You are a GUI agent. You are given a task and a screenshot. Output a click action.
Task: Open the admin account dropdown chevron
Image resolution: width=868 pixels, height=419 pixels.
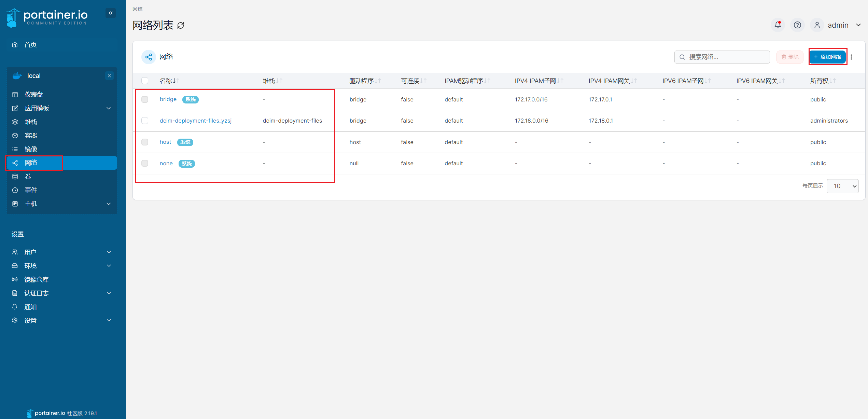coord(858,25)
